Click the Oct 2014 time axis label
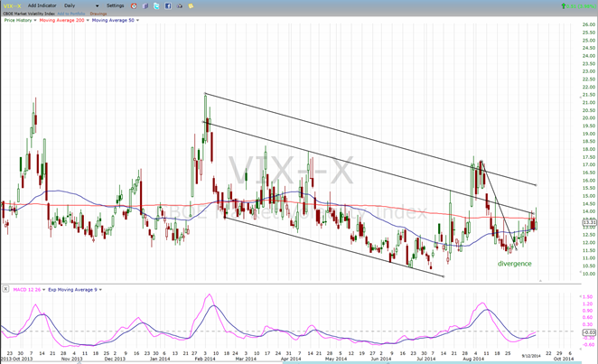This screenshot has width=598, height=364. tap(564, 359)
